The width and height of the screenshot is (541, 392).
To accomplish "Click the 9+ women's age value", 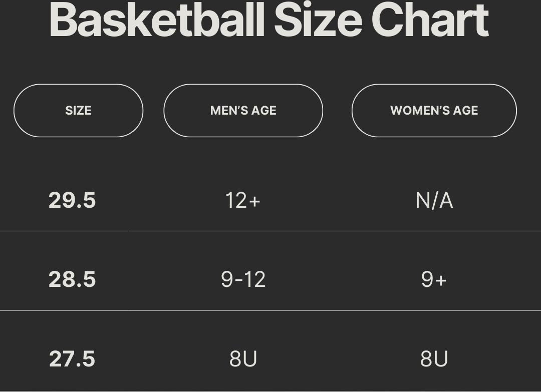I will (434, 279).
